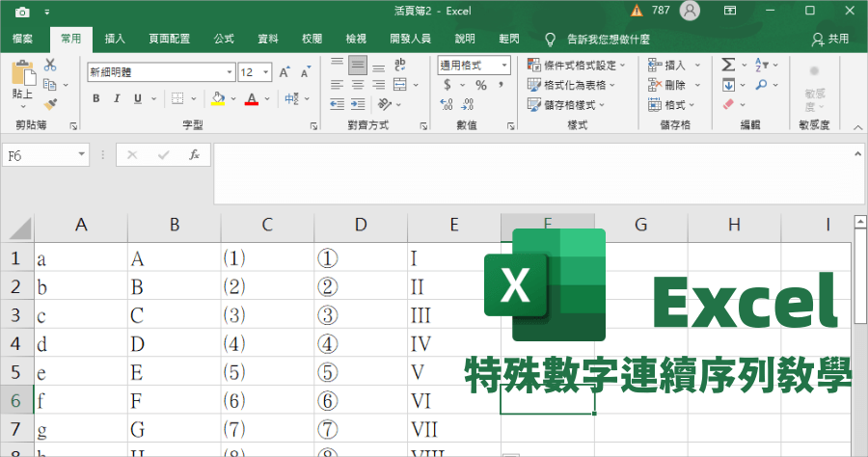Toggle underline formatting

pyautogui.click(x=138, y=98)
